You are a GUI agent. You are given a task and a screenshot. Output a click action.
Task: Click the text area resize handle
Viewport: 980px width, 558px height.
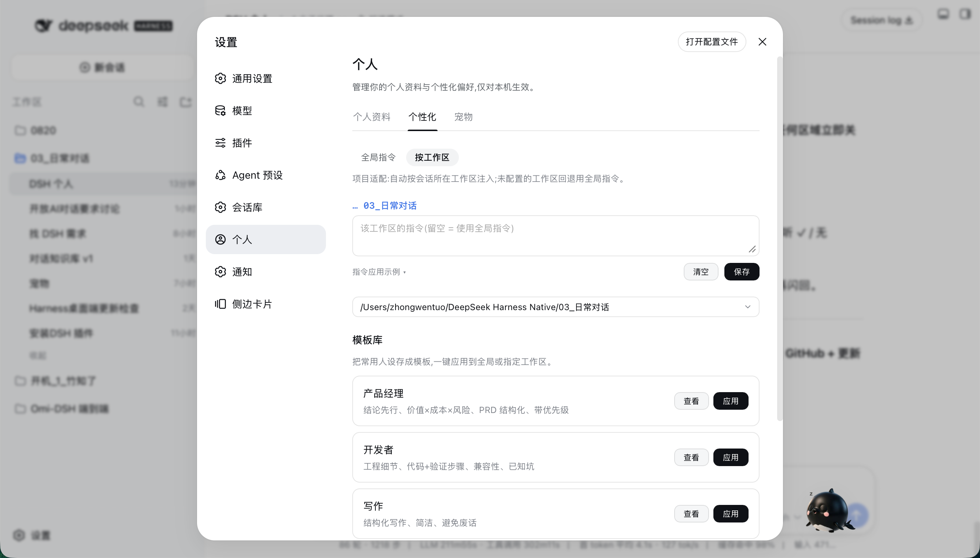[752, 249]
